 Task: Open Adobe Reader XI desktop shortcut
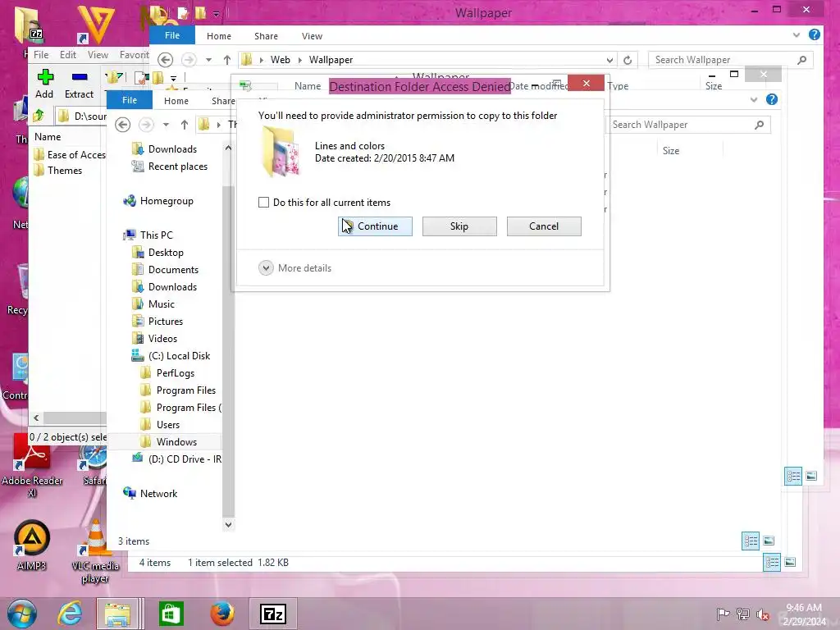(32, 466)
